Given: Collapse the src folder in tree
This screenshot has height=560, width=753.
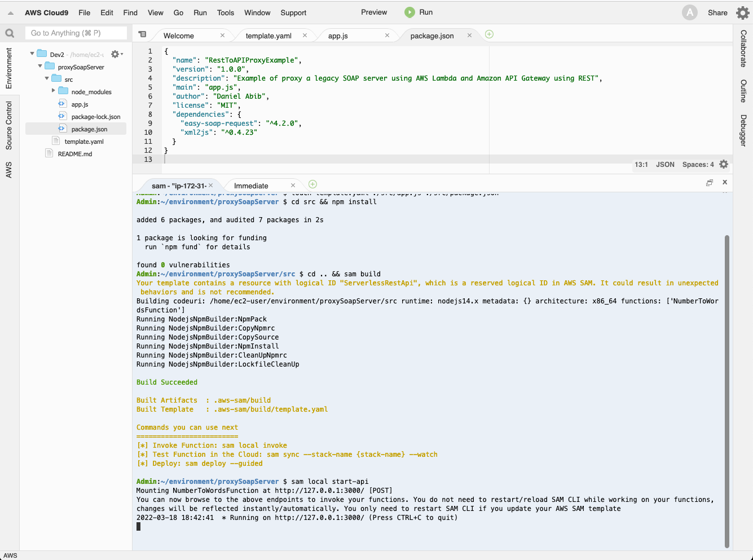Looking at the screenshot, I should 47,79.
